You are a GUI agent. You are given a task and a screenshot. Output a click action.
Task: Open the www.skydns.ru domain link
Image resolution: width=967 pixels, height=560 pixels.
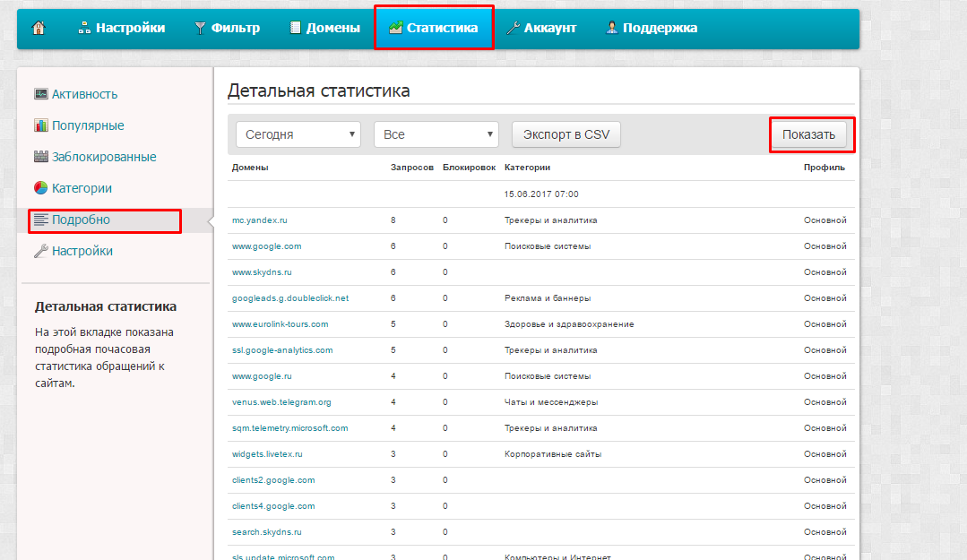tap(262, 272)
